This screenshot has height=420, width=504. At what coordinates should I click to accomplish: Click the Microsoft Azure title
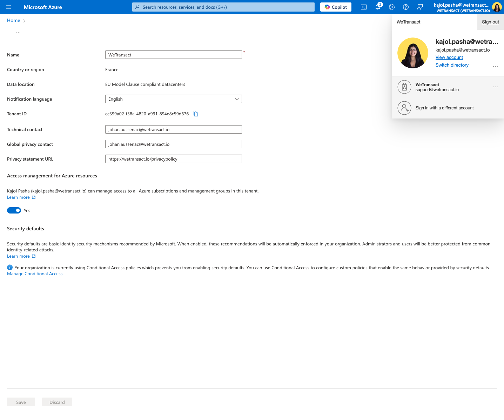(x=43, y=7)
